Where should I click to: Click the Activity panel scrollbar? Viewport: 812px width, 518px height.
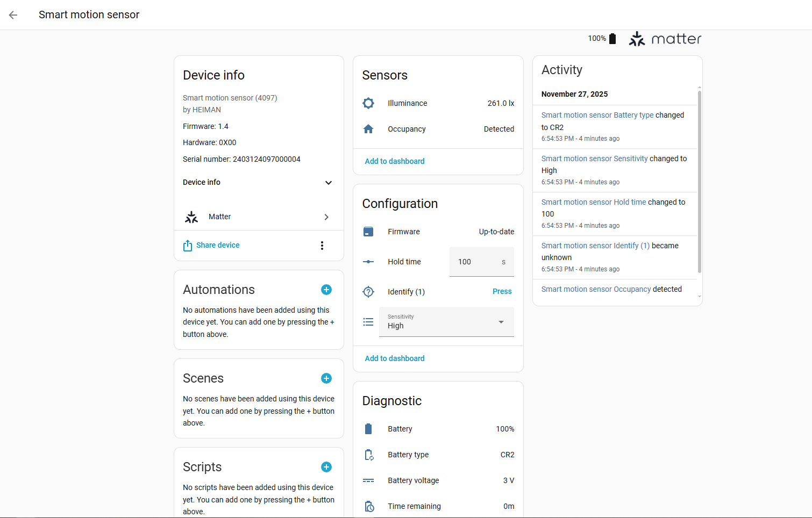[699, 183]
